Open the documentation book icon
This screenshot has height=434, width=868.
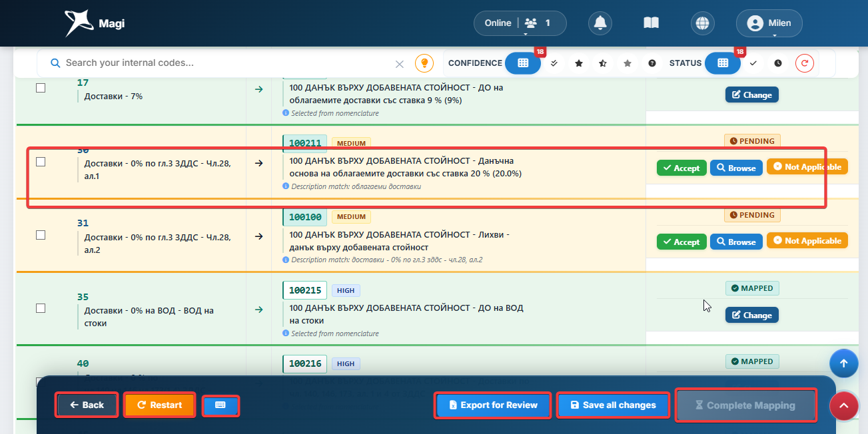click(x=651, y=23)
